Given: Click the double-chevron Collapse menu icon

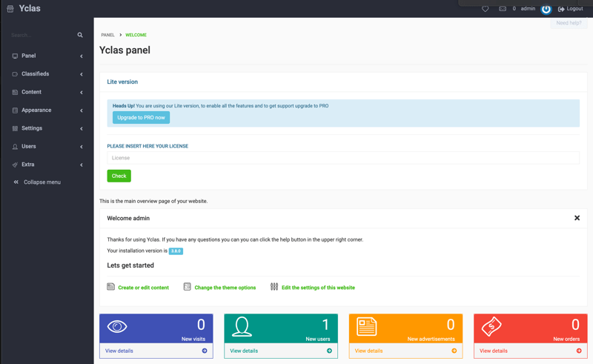Looking at the screenshot, I should [16, 182].
